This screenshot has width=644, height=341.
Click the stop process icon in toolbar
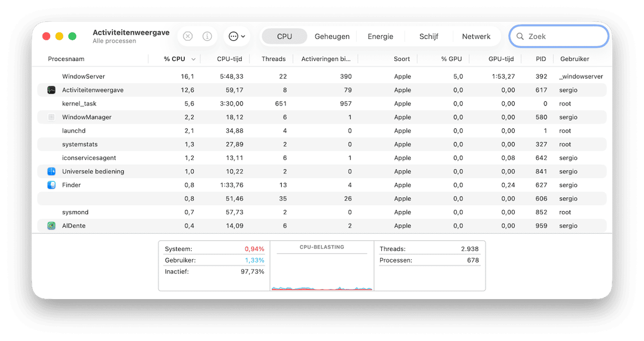pos(187,37)
